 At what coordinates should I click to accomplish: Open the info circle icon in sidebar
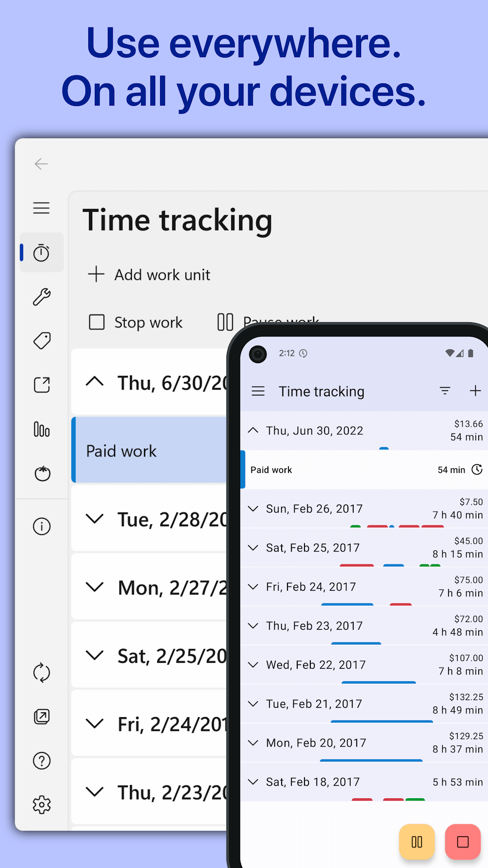[41, 527]
